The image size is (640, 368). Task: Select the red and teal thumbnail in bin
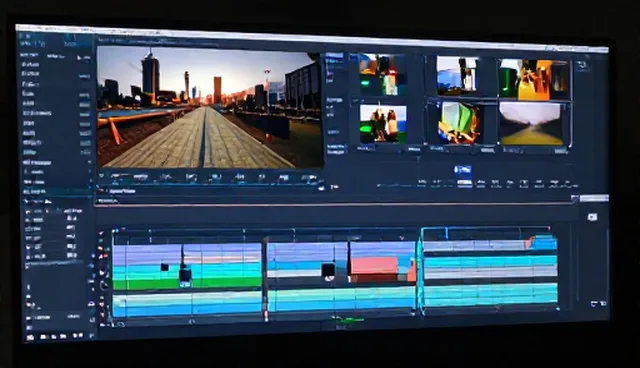[x=382, y=76]
